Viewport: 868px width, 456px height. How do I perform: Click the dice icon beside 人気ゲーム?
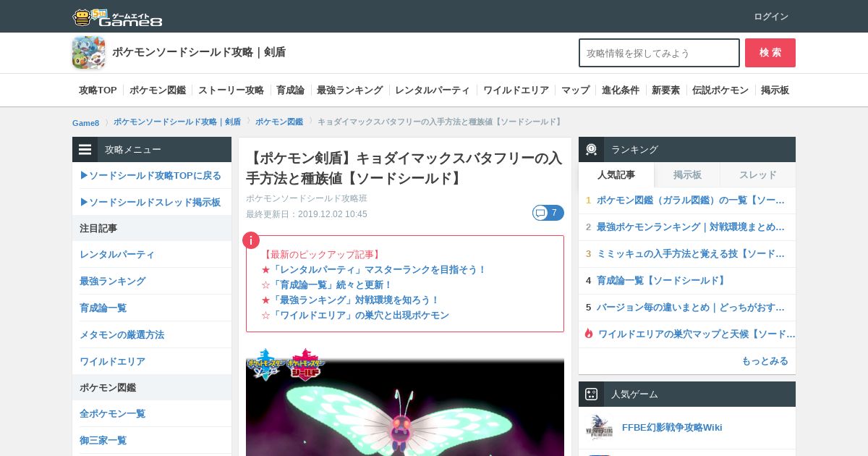(592, 394)
